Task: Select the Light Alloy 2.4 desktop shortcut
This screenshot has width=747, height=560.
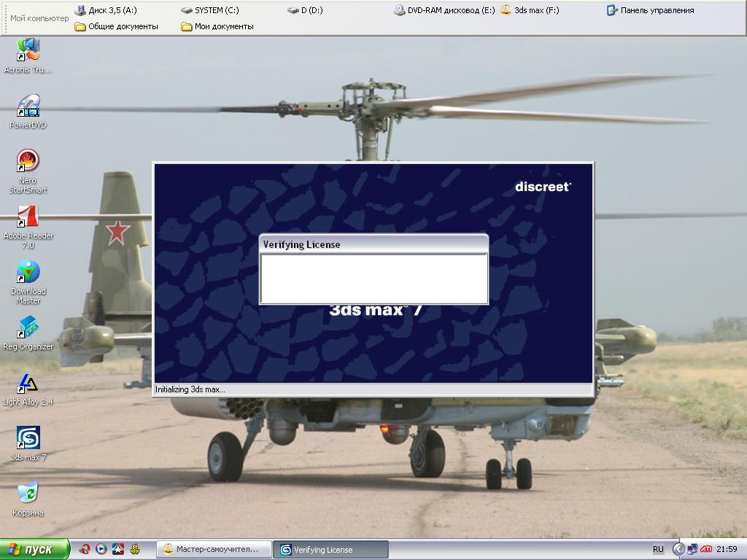Action: (x=28, y=389)
